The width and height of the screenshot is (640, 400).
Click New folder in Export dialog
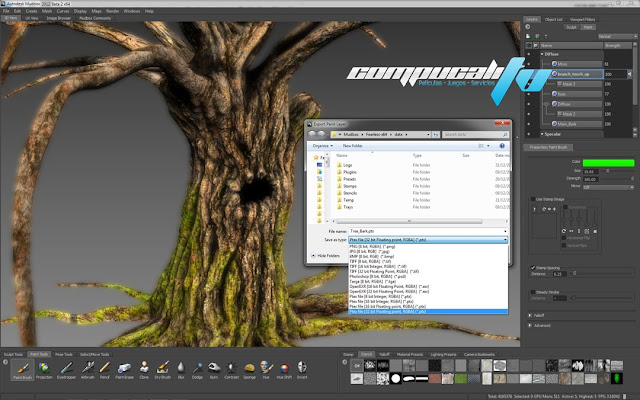click(352, 146)
